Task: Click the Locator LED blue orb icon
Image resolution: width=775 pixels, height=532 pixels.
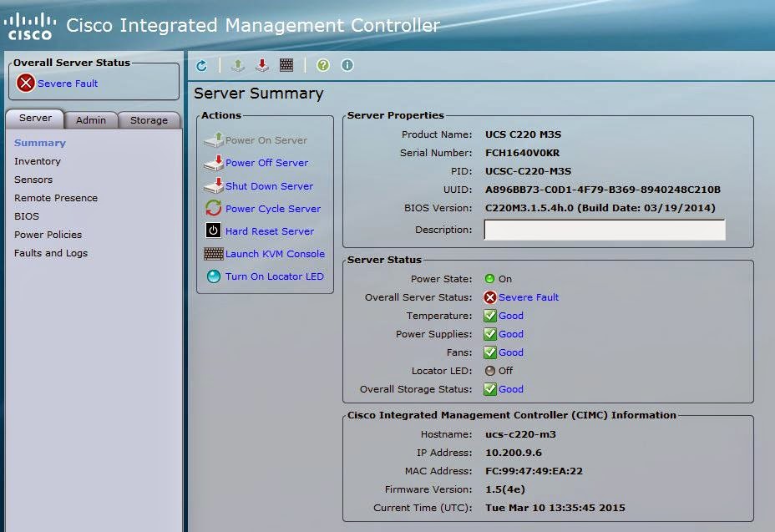Action: click(214, 276)
